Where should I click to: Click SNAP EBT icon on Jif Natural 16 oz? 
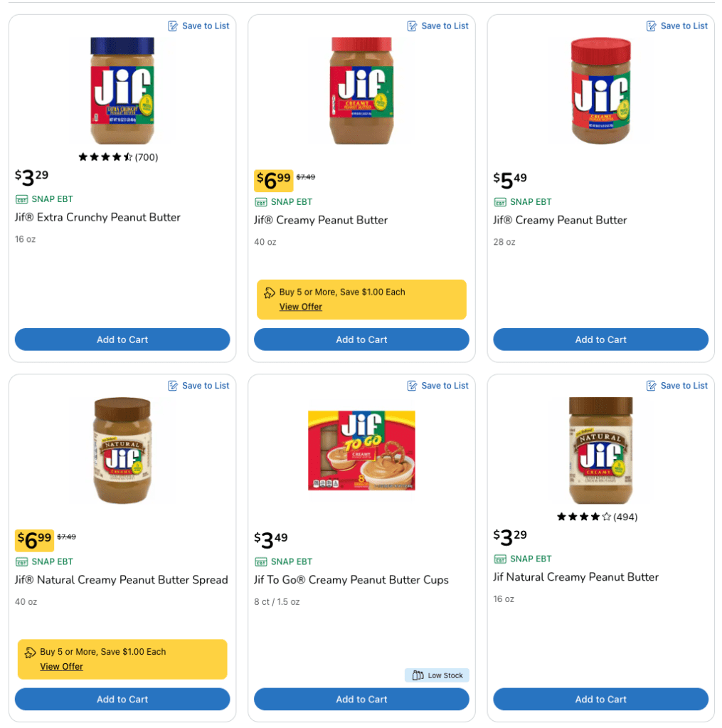500,559
